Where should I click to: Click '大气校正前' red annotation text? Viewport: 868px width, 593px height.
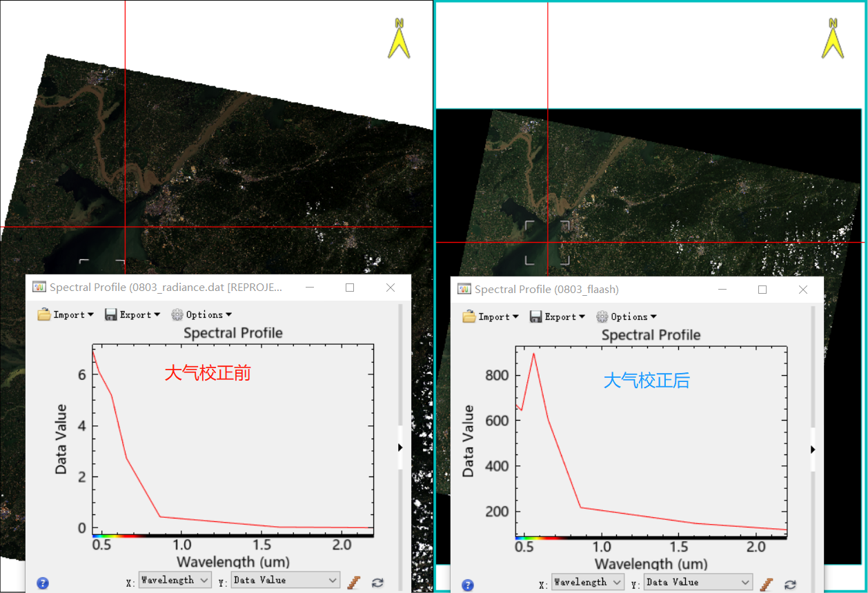click(207, 374)
